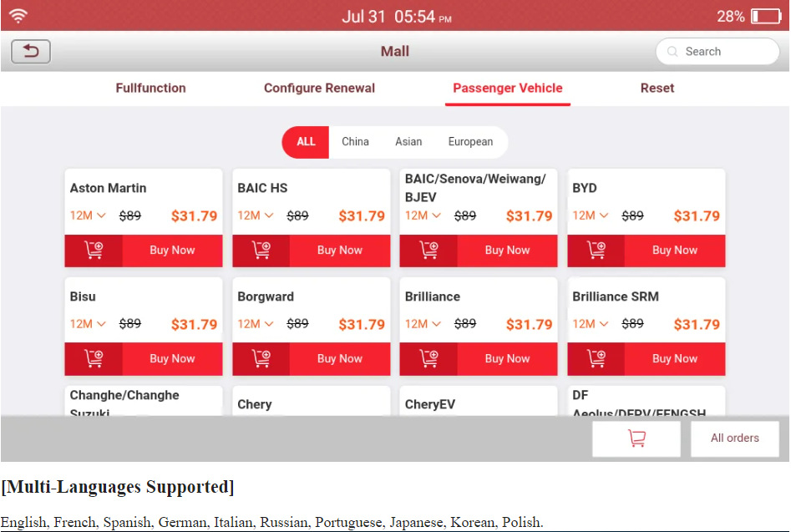
Task: Open Borgward 12M duration dropdown
Action: tap(256, 324)
